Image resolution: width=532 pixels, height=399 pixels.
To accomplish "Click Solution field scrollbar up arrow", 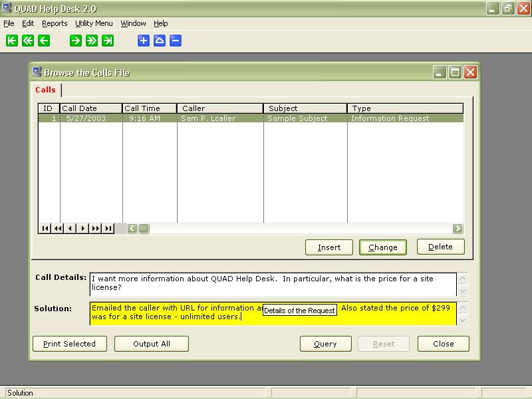I will point(462,308).
